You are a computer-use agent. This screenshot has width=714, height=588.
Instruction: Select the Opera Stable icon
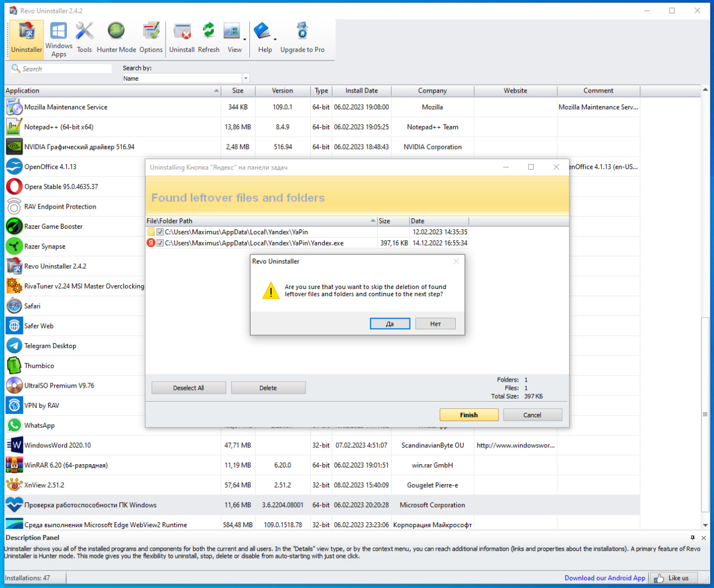click(x=14, y=187)
